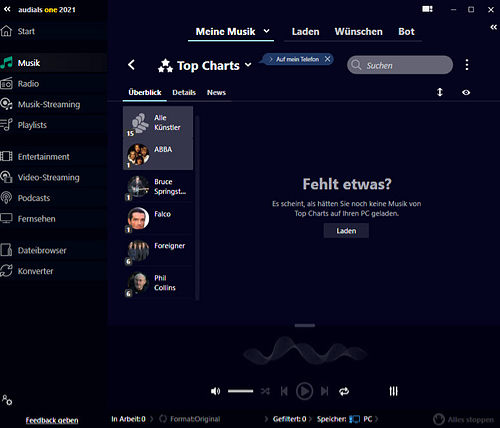The height and width of the screenshot is (428, 500).
Task: Open settings gear icon at bottom left
Action: click(7, 400)
